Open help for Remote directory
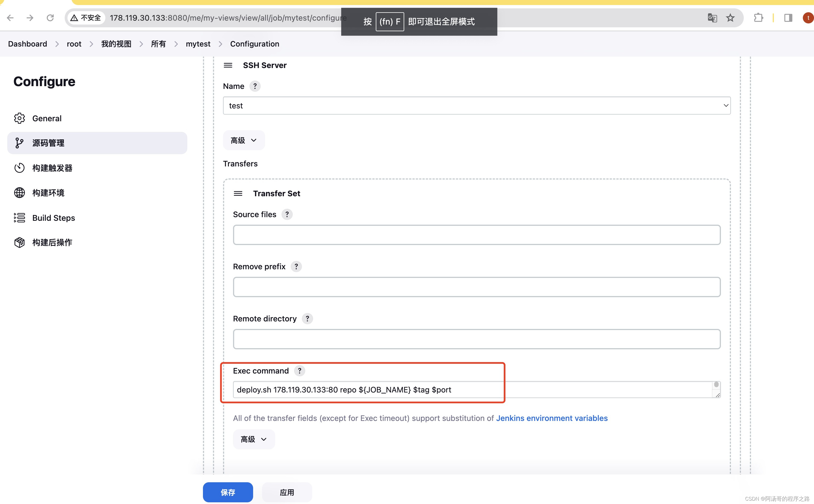Screen dimensions: 814x504 [307, 319]
